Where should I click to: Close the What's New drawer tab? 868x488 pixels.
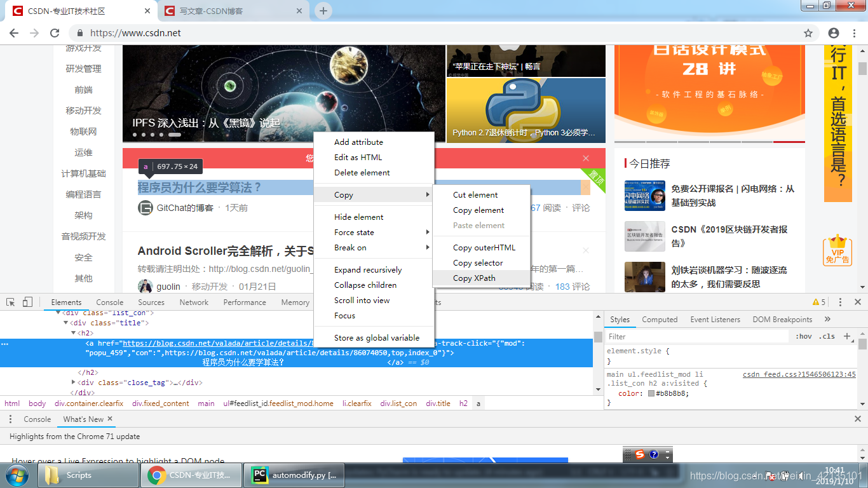coord(110,419)
